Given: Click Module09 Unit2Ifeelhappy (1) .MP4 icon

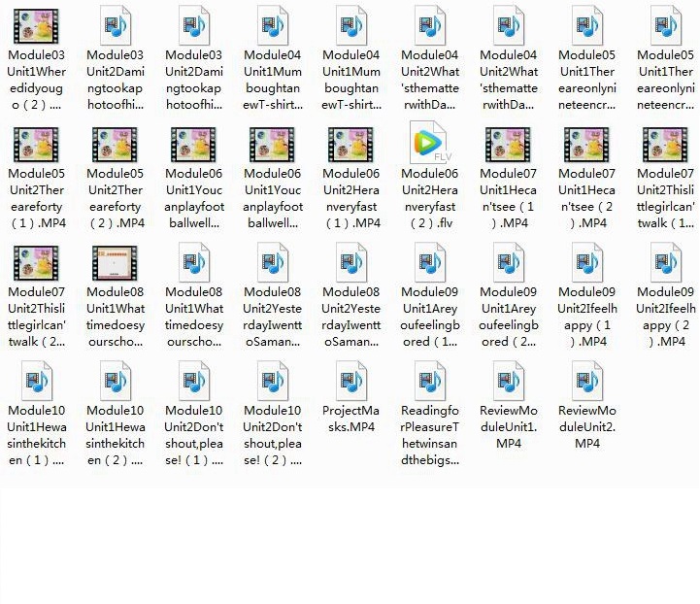Looking at the screenshot, I should click(x=586, y=262).
